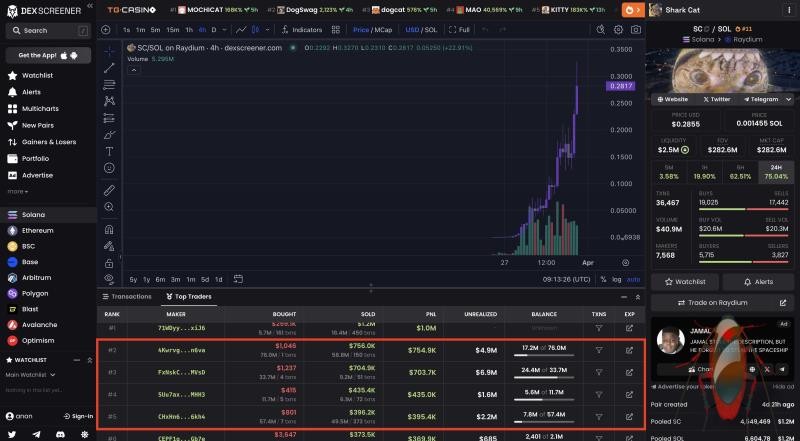Select the 1h timeframe
Image resolution: width=800 pixels, height=441 pixels.
coord(189,30)
